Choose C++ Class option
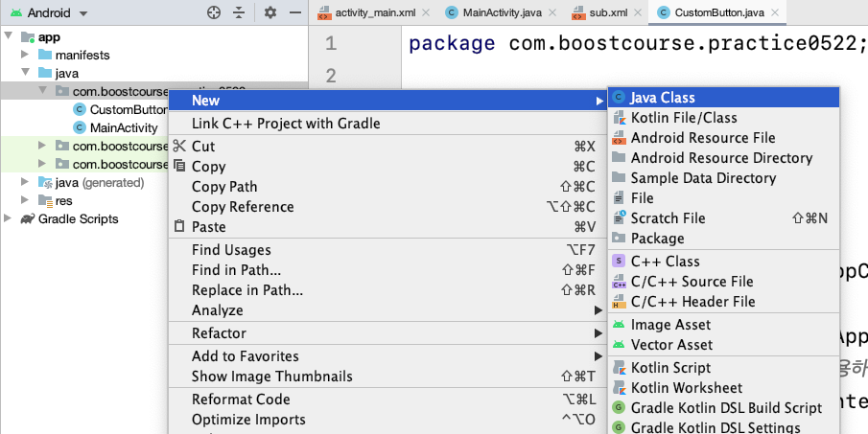Screen dimensions: 868x434 tap(723, 262)
